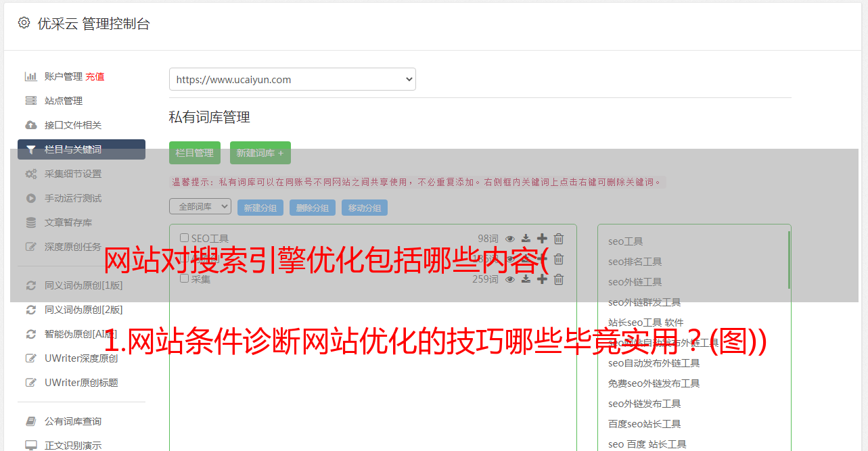Open UWriter深度原创
This screenshot has width=868, height=451.
point(81,358)
